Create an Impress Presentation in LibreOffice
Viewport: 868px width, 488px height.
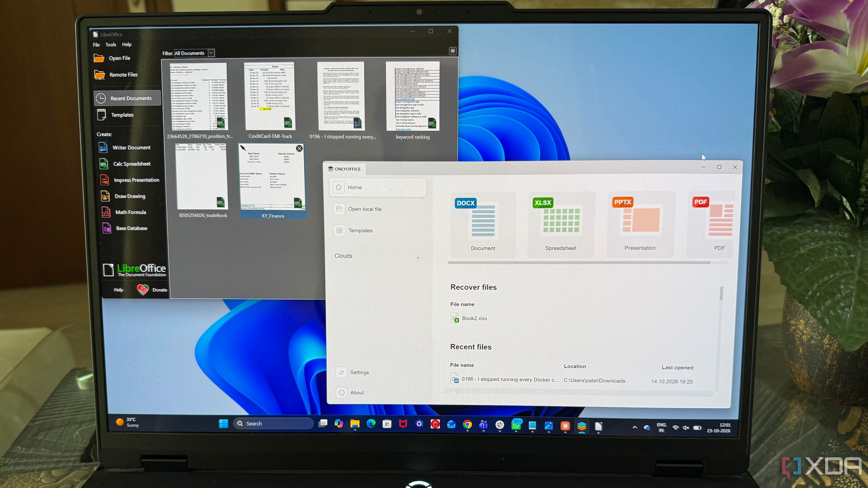(x=130, y=180)
